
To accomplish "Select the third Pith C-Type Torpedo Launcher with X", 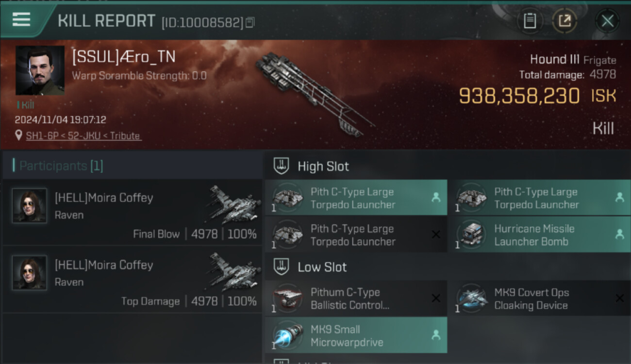I will click(x=356, y=235).
